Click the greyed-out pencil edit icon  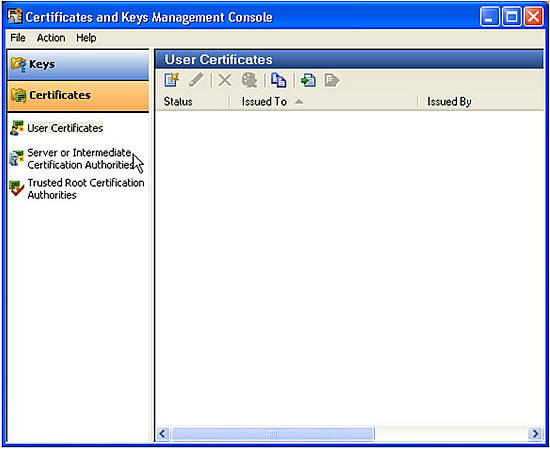[196, 80]
